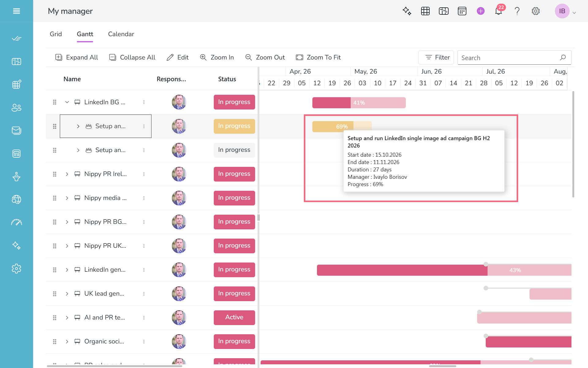Switch to the Calendar tab
Viewport: 588px width, 368px height.
tap(121, 34)
